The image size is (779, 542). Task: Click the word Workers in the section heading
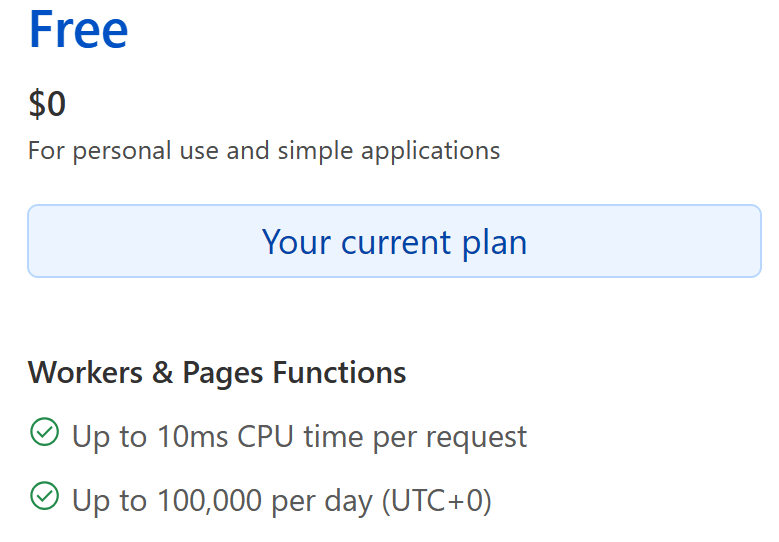pos(85,373)
